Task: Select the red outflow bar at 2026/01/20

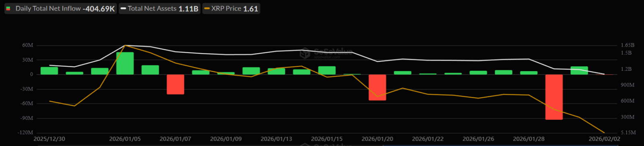Action: pyautogui.click(x=377, y=87)
